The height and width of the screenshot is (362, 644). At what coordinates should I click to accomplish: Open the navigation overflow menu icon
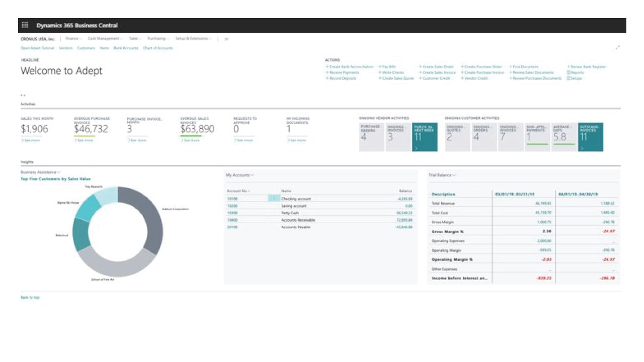tap(227, 39)
